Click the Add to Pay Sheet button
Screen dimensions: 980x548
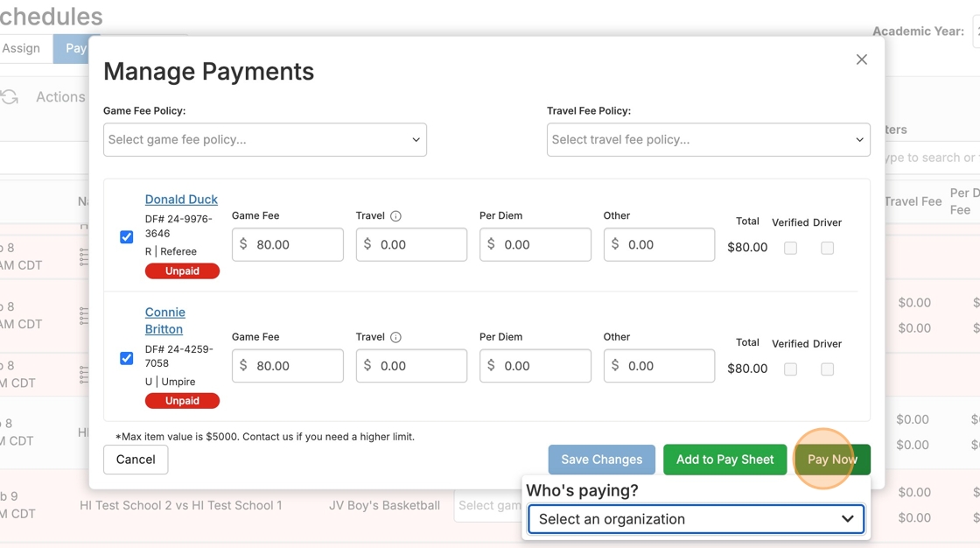tap(724, 460)
